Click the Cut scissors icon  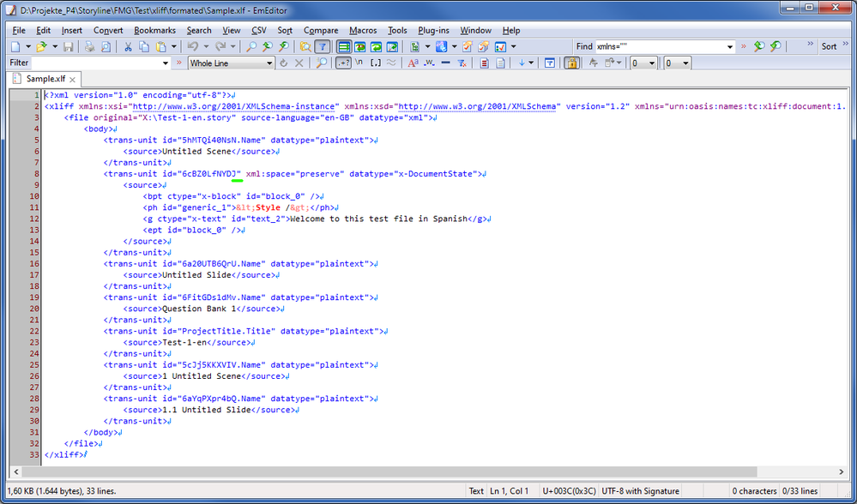click(129, 46)
